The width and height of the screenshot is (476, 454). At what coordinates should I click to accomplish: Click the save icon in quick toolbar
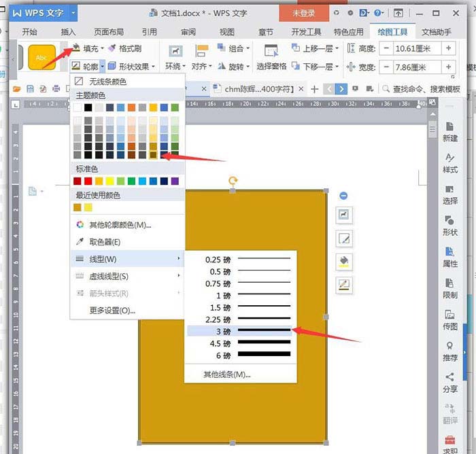pos(30,89)
